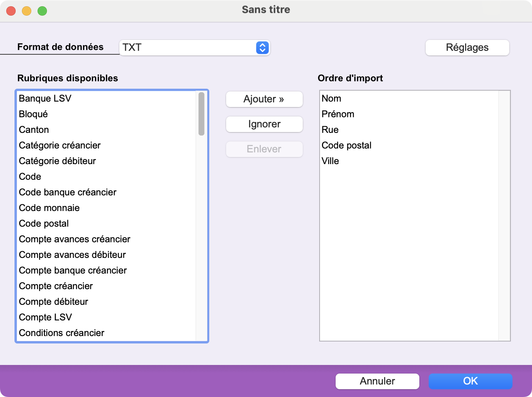Select Code postal in Rubriques disponibles
The width and height of the screenshot is (532, 397).
[106, 224]
